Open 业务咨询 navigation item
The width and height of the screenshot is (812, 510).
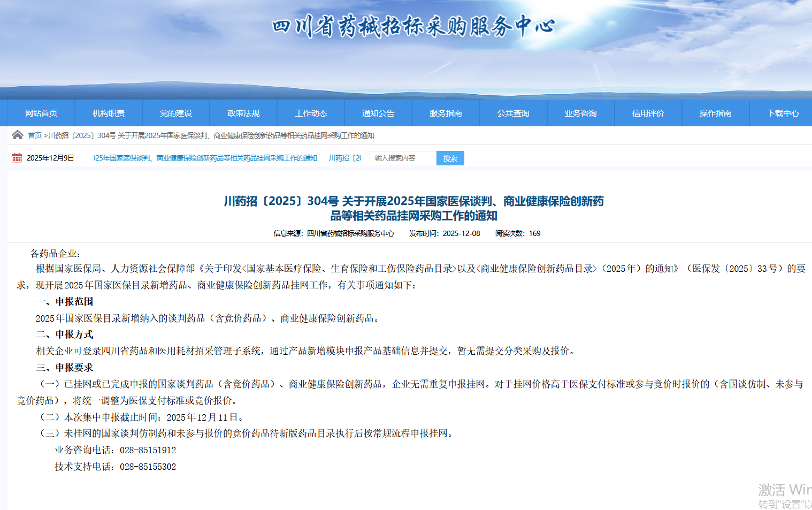coord(580,113)
